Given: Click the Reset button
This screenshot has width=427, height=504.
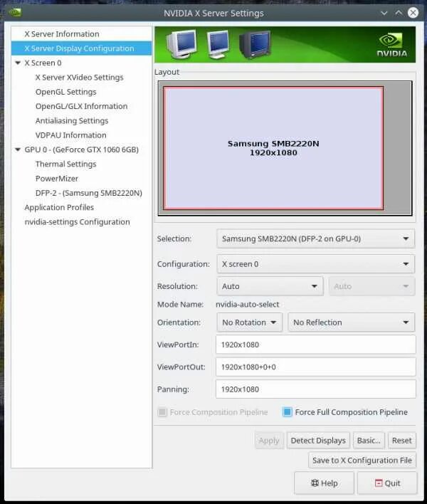Looking at the screenshot, I should coord(402,441).
